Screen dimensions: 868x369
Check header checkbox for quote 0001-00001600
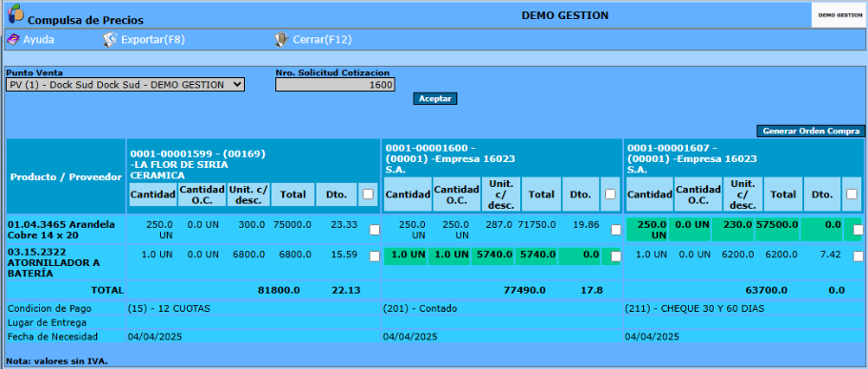point(610,194)
